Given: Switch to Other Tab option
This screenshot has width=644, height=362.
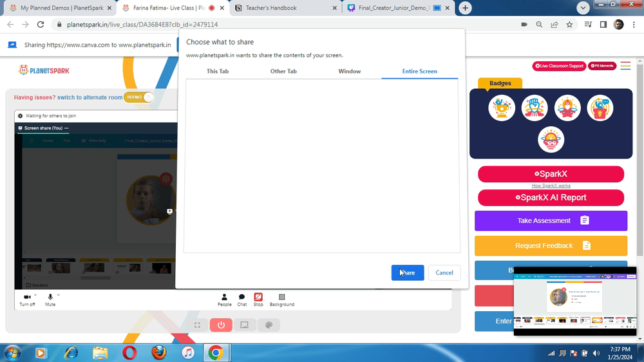Looking at the screenshot, I should (x=283, y=71).
